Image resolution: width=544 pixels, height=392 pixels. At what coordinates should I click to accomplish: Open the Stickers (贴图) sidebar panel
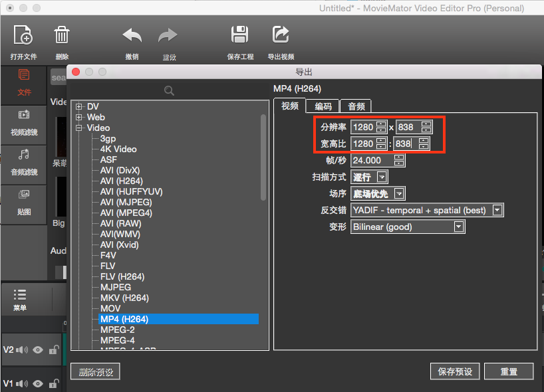point(24,203)
